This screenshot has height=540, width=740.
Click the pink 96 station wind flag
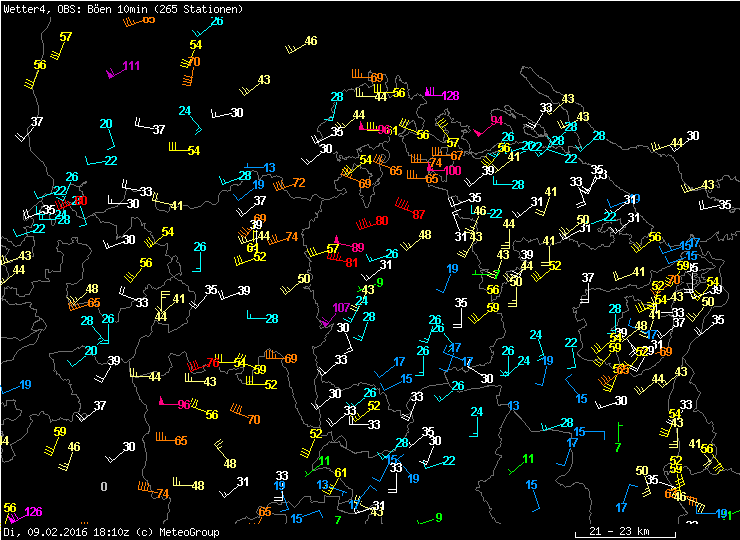pyautogui.click(x=163, y=402)
